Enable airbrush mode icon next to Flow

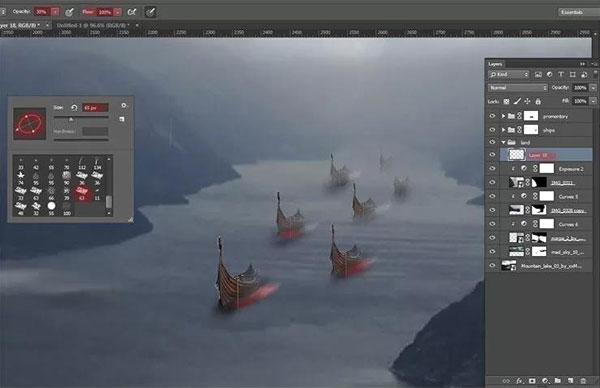click(132, 12)
